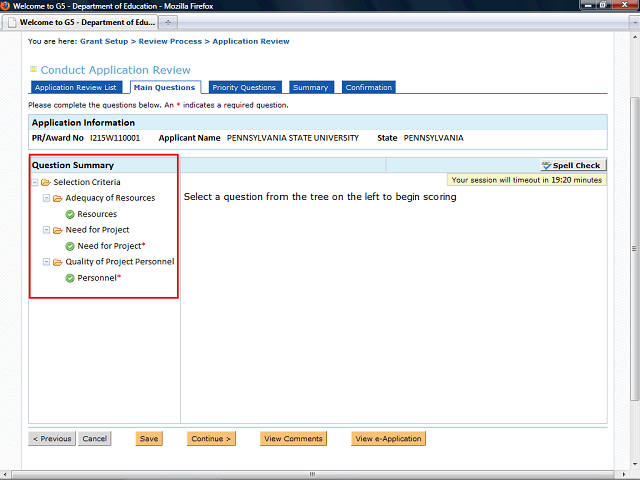Image resolution: width=640 pixels, height=480 pixels.
Task: Open the tab list dropdown arrow
Action: (635, 22)
